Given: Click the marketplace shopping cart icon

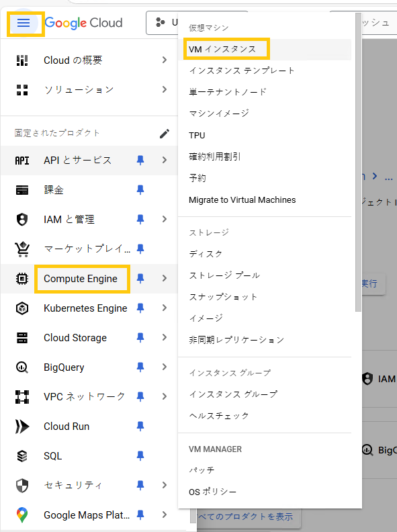Looking at the screenshot, I should coord(22,249).
